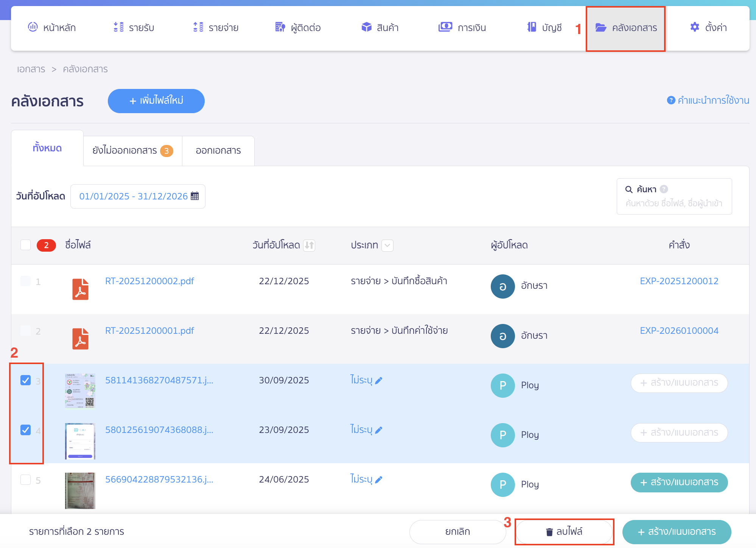The height and width of the screenshot is (548, 756).
Task: Open thumbnail of file 580125619074368088
Action: pyautogui.click(x=80, y=441)
